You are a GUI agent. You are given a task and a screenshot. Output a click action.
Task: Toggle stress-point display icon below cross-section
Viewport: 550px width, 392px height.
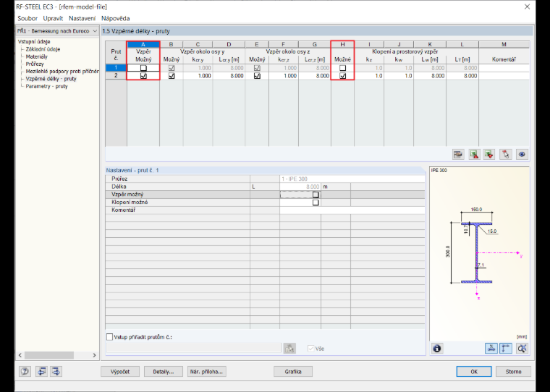tap(491, 348)
